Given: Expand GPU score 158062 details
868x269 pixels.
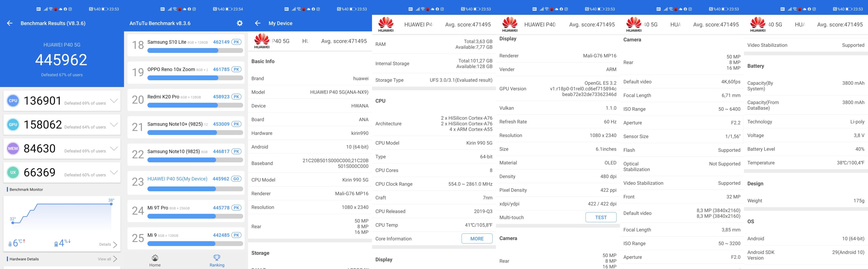Looking at the screenshot, I should pyautogui.click(x=114, y=124).
